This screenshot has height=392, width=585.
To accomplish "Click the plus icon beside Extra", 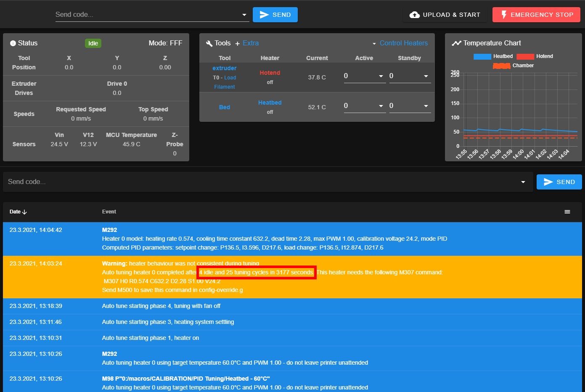I will [x=238, y=44].
